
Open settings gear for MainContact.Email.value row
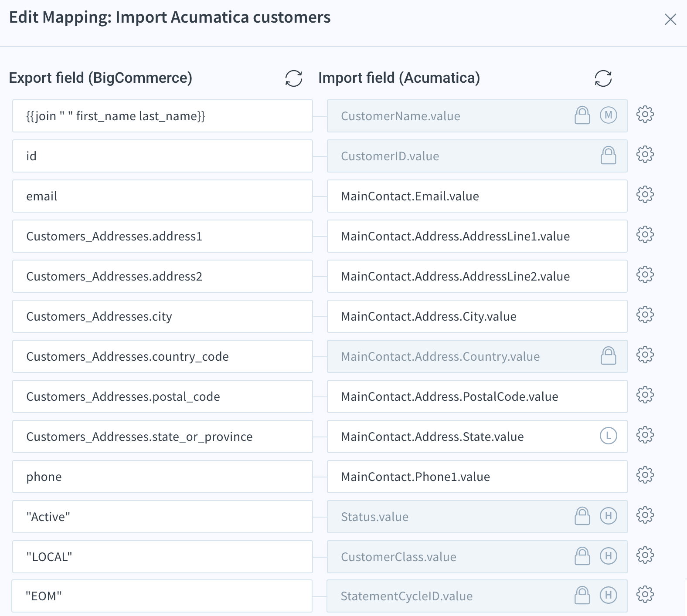[645, 194]
